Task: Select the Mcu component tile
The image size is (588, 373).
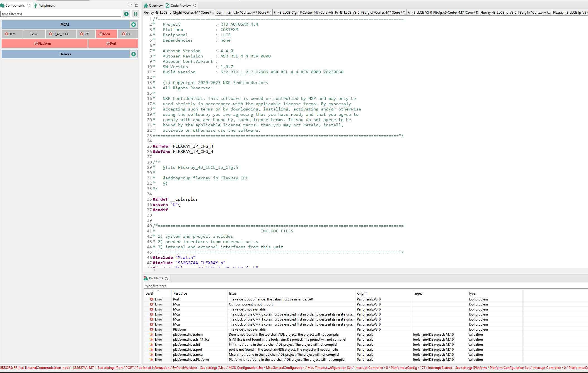Action: 106,34
